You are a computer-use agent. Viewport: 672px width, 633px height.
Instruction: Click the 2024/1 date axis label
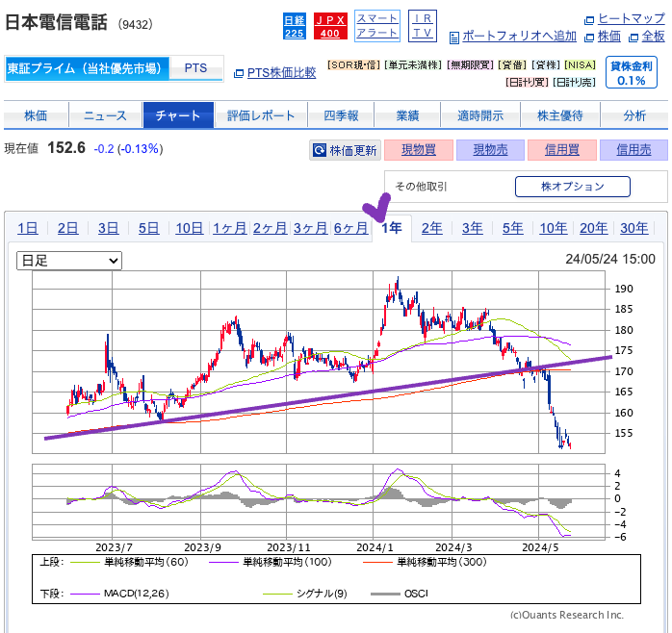375,547
